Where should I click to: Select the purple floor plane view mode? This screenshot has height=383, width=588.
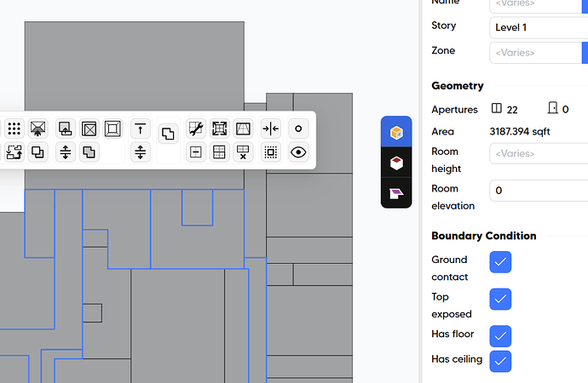(395, 192)
